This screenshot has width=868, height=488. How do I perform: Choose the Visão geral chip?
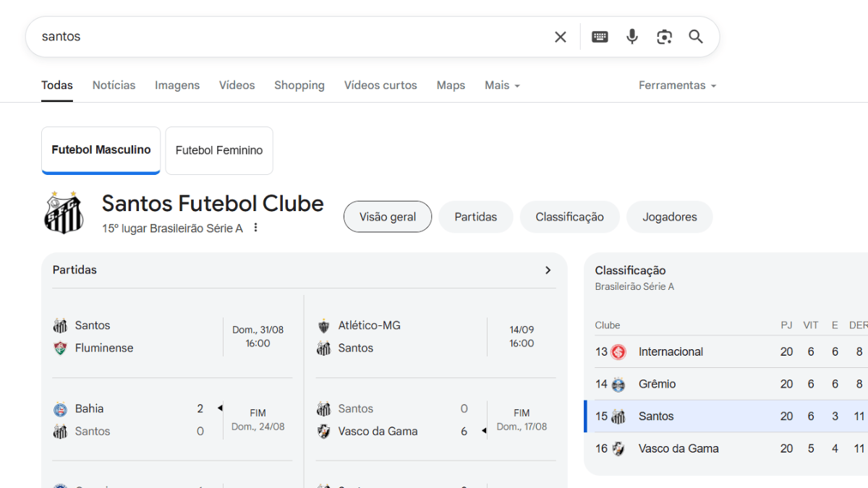[388, 217]
